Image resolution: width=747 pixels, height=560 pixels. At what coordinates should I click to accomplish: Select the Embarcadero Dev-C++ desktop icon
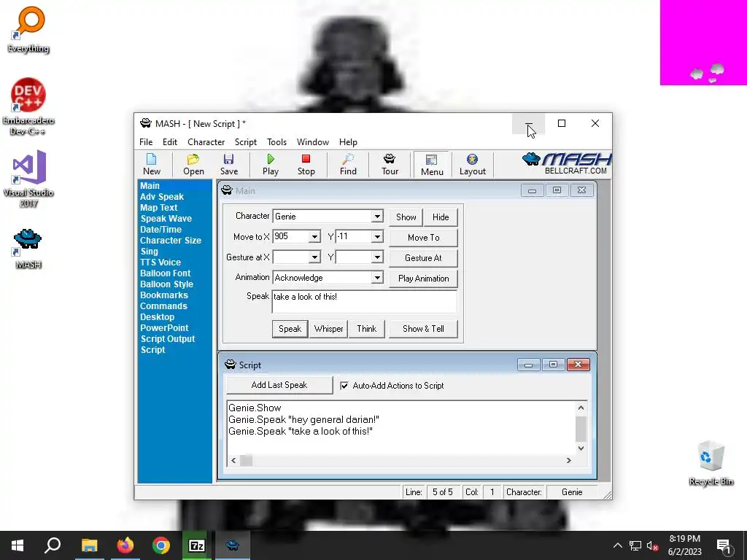coord(28,106)
